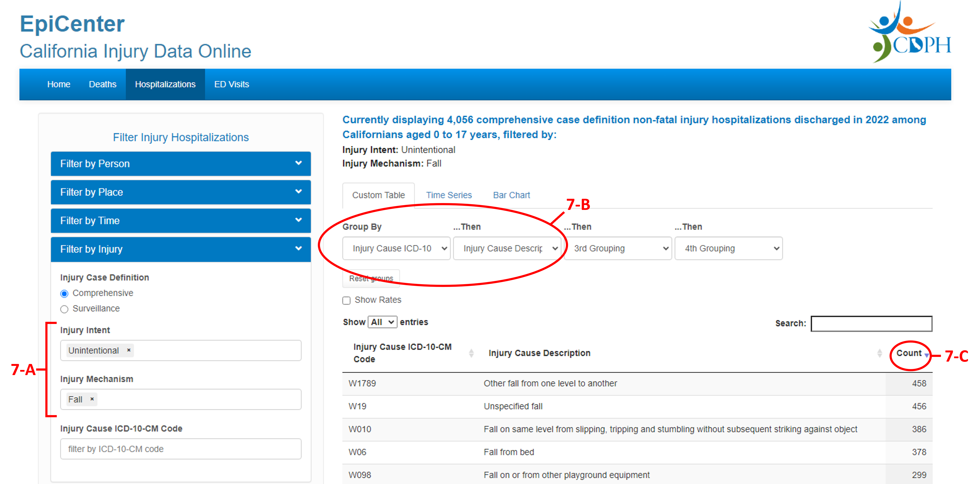Open the ED Visits menu item
The height and width of the screenshot is (484, 980).
[231, 85]
